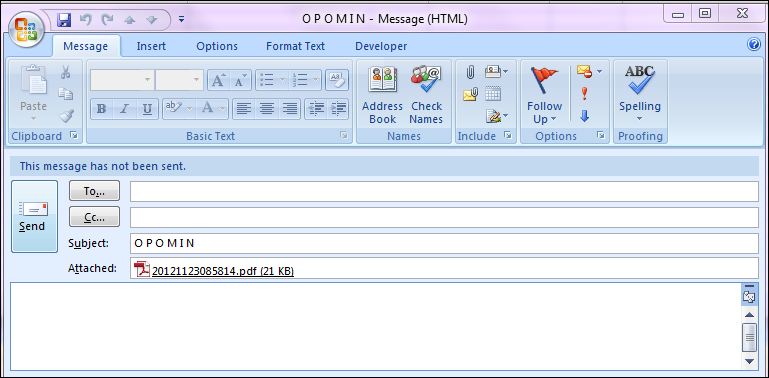Focus the To address field
769x378 pixels.
444,191
